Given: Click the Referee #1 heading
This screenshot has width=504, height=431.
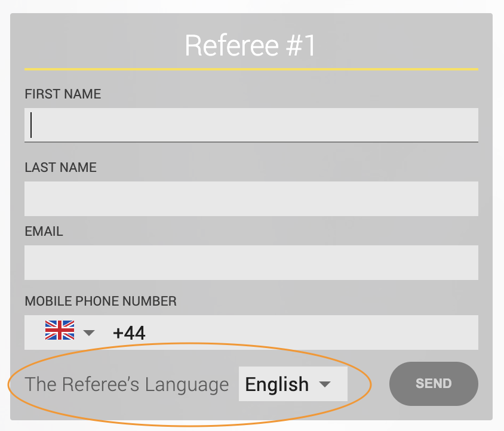Looking at the screenshot, I should (250, 45).
